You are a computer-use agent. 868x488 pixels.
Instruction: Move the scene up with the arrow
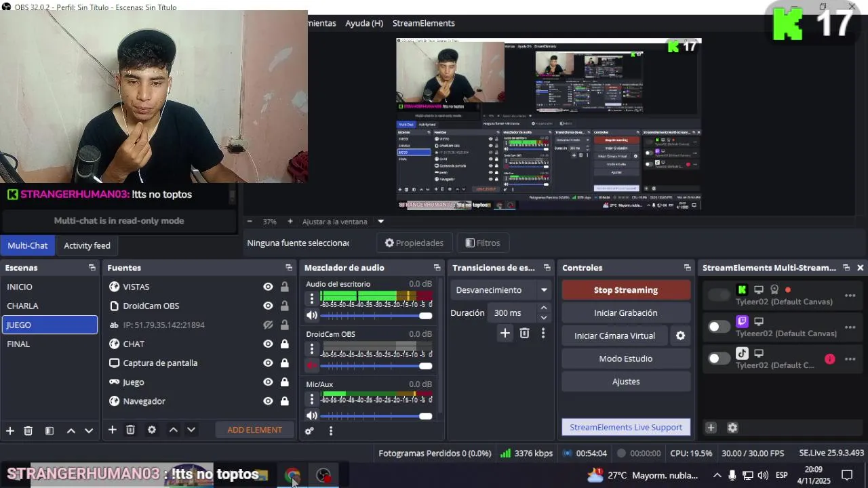71,430
